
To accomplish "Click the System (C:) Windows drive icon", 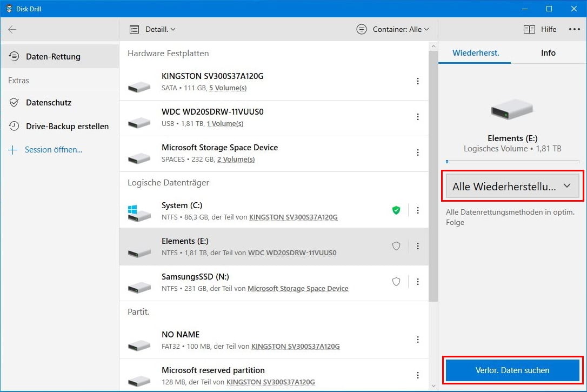I will click(x=139, y=213).
